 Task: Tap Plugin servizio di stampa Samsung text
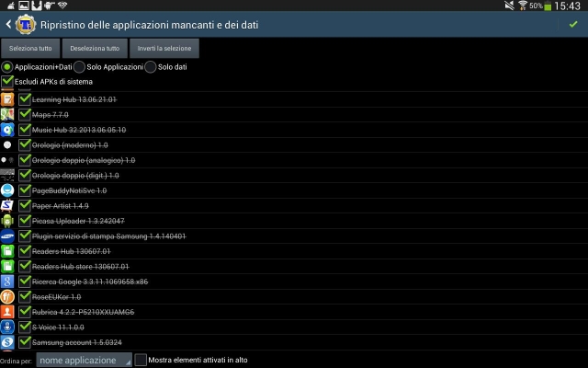(109, 236)
